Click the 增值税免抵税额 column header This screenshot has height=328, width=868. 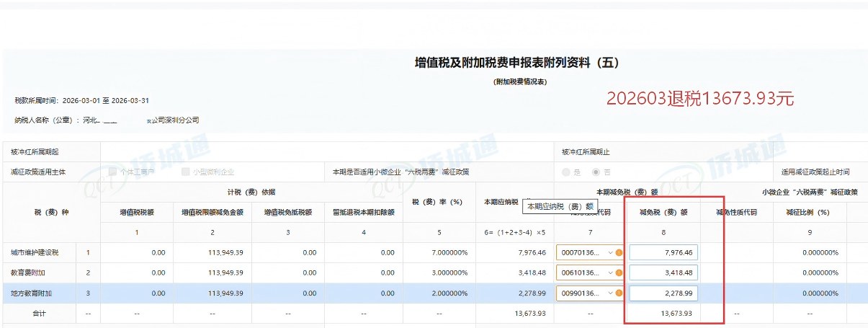click(x=287, y=213)
